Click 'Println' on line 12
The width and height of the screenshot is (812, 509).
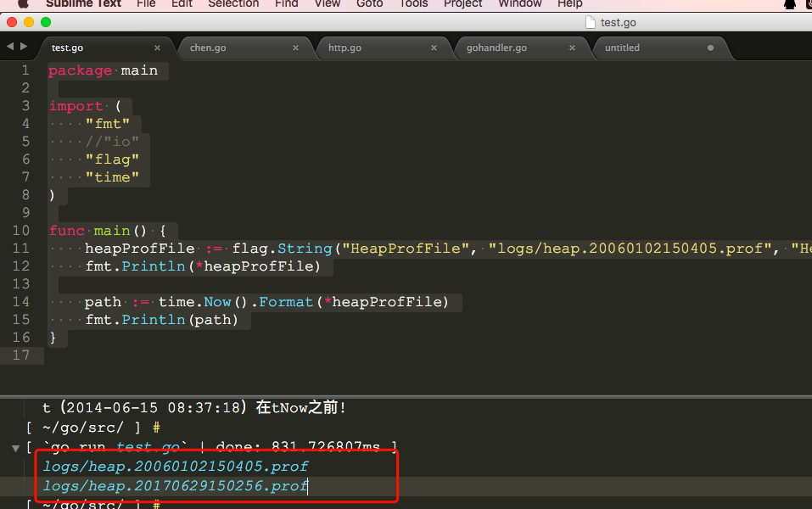154,266
